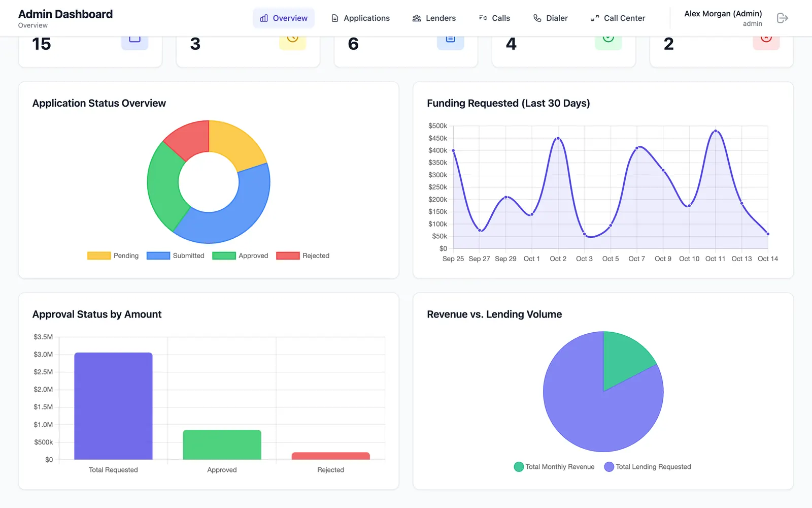
Task: Click the stat card value 6
Action: pyautogui.click(x=353, y=44)
